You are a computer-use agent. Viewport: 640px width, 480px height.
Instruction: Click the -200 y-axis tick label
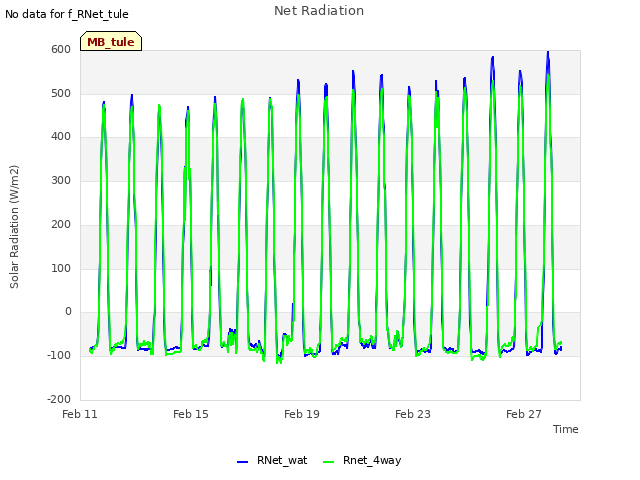click(x=59, y=399)
